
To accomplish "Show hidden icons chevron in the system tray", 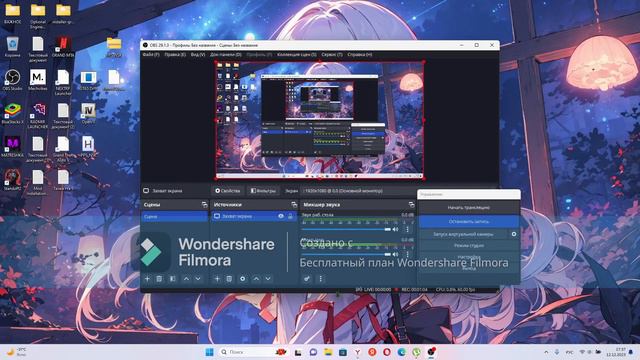I will point(546,352).
